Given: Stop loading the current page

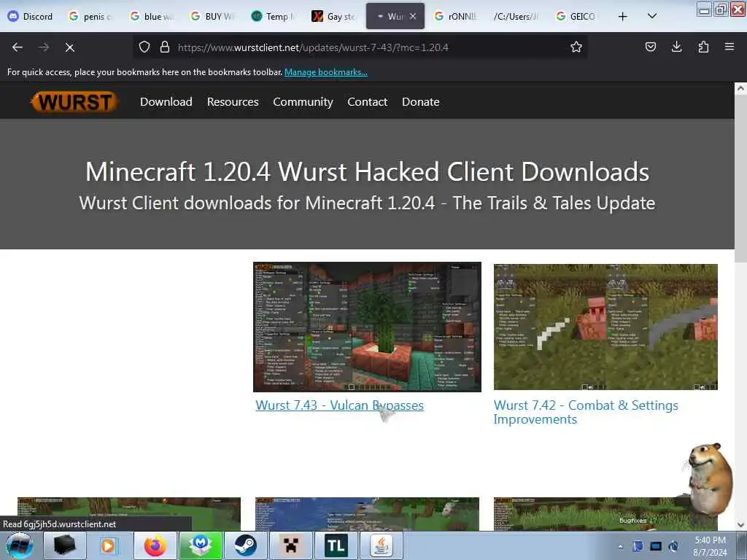Looking at the screenshot, I should pos(69,47).
